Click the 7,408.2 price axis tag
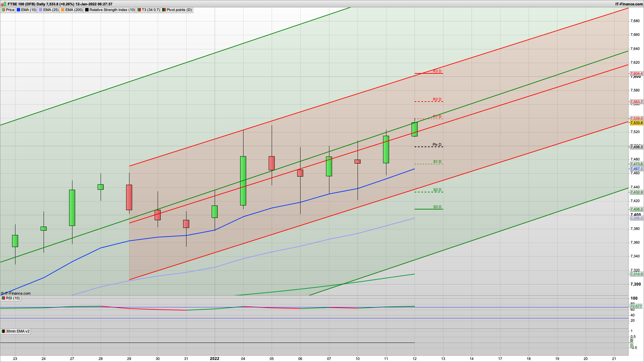Viewport: 644px width, 362px height. coord(636,209)
